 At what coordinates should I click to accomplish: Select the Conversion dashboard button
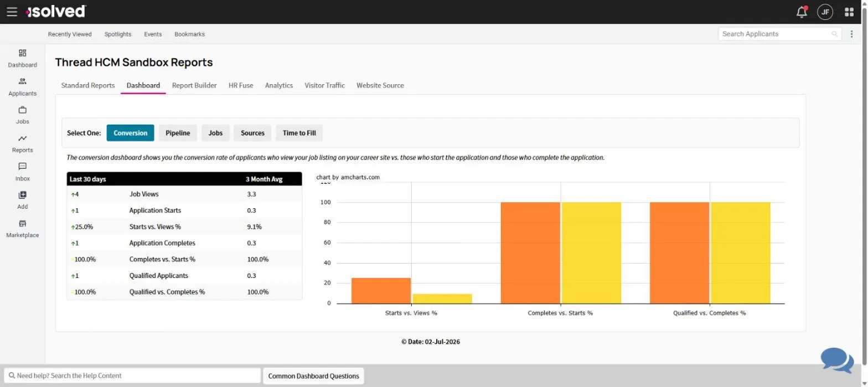point(131,133)
